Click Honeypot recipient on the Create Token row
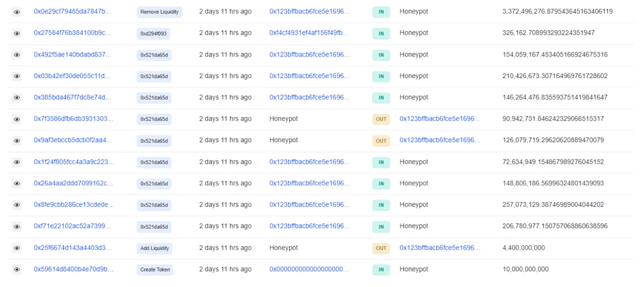Image resolution: width=644 pixels, height=287 pixels. click(x=414, y=269)
